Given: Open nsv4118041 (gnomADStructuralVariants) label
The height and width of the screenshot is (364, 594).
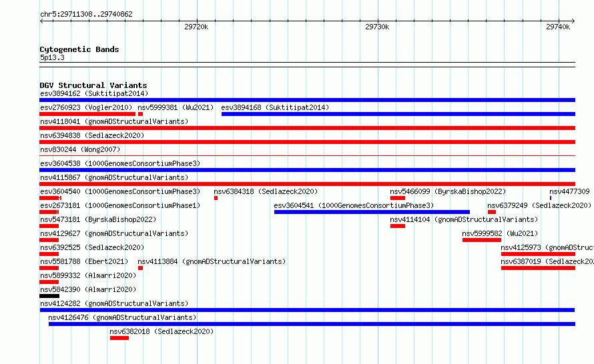Looking at the screenshot, I should [114, 121].
